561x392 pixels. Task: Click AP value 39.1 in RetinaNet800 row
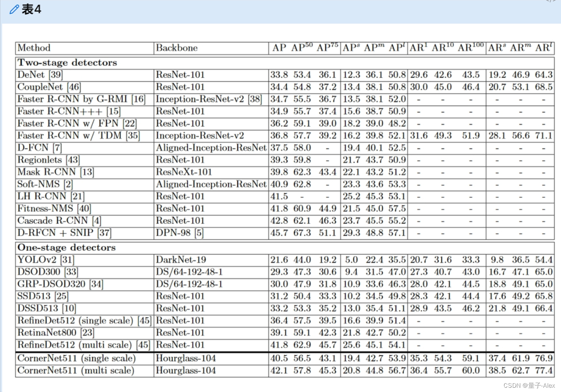click(x=279, y=333)
